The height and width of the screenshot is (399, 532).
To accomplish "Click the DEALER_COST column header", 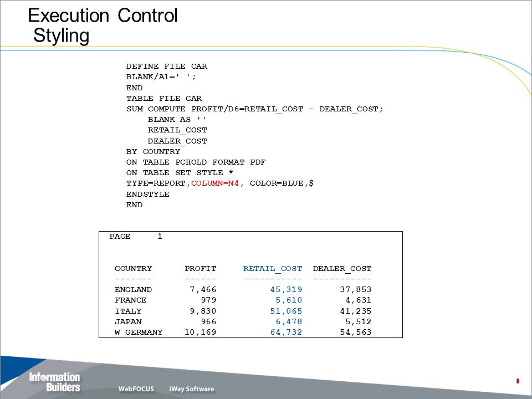I will pyautogui.click(x=342, y=268).
